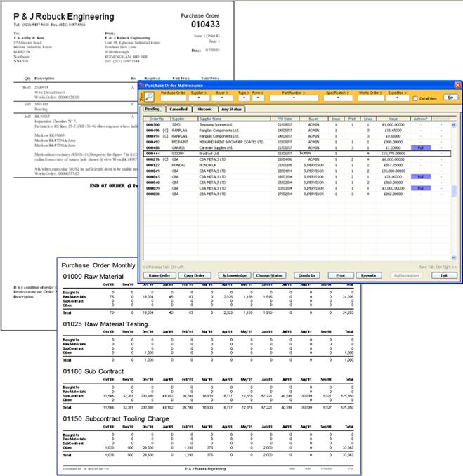Type in the Purchase Order filter field
This screenshot has height=476, width=463.
click(x=173, y=99)
